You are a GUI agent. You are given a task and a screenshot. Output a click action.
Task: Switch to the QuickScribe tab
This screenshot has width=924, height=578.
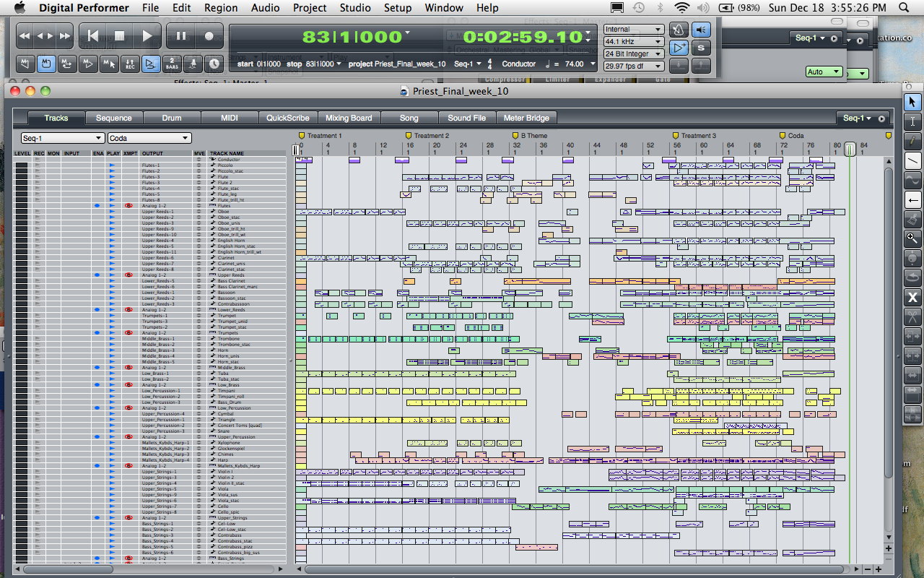pyautogui.click(x=287, y=118)
